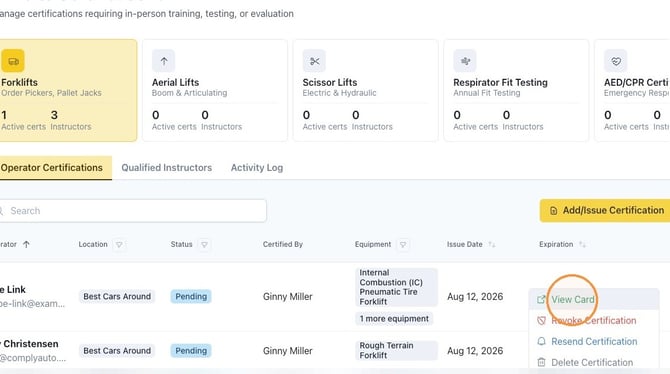This screenshot has height=374, width=670.
Task: Switch to the Qualified Instructors tab
Action: (167, 168)
